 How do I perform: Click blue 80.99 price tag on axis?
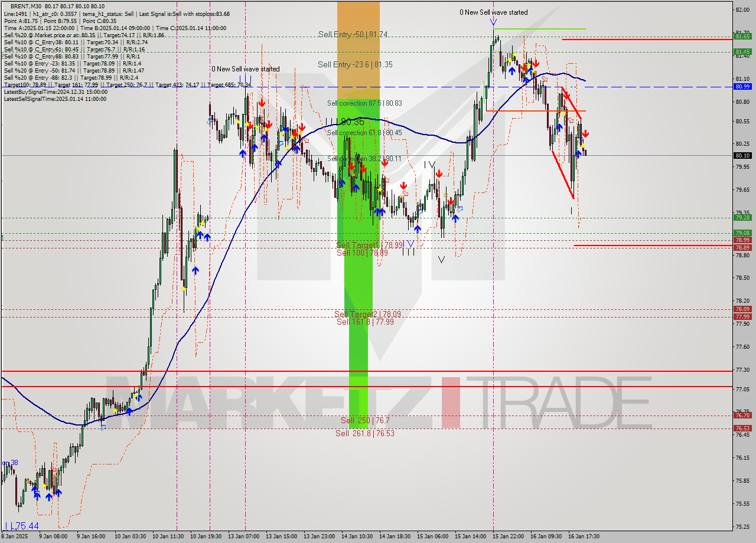[742, 87]
